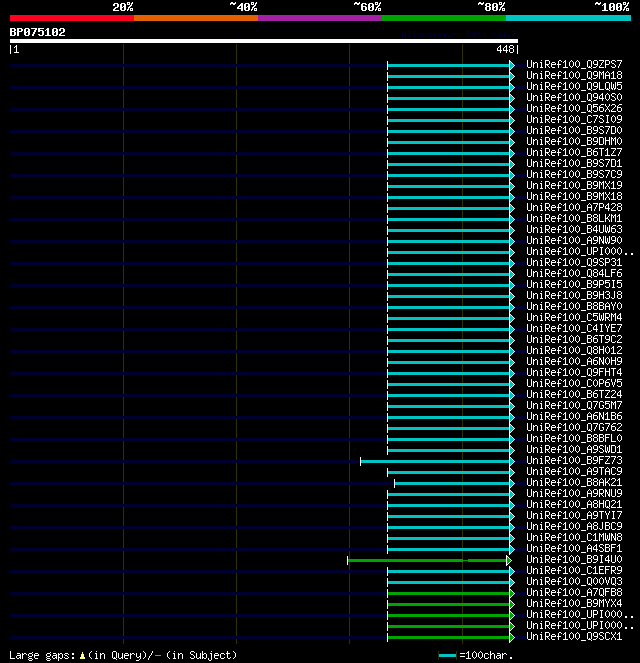Select hit label UniRef100_A6N0H9

574,361
